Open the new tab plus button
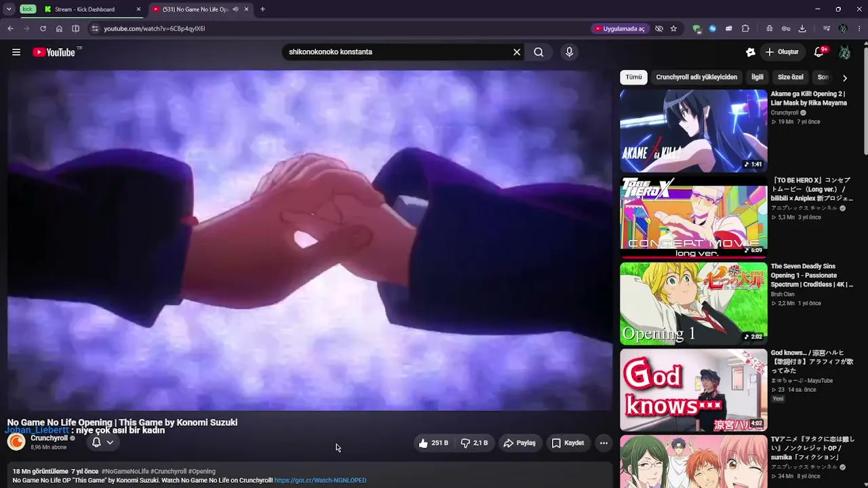The image size is (868, 488). tap(262, 9)
